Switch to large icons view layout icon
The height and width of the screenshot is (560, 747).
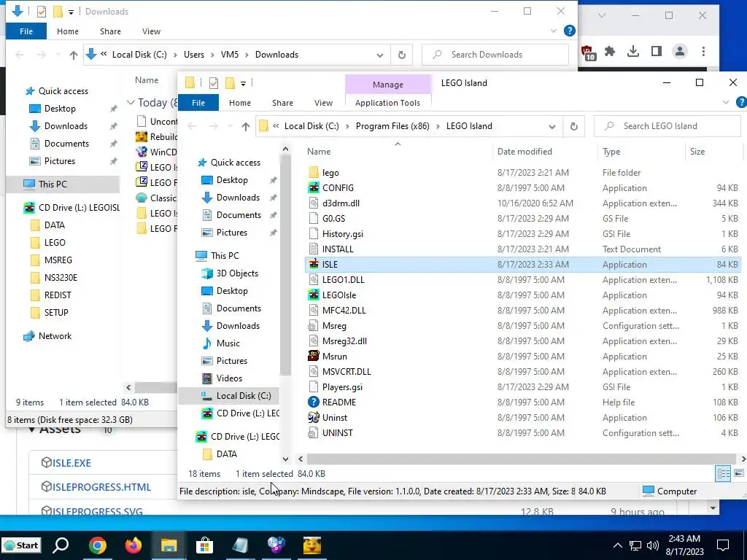(739, 473)
